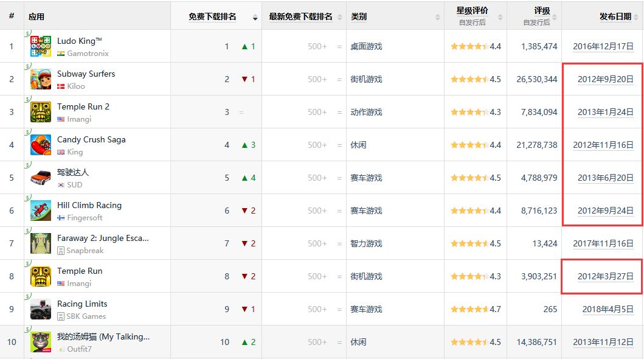Sort by 评级 column arrow
Screen dimensions: 644x359
(555, 17)
